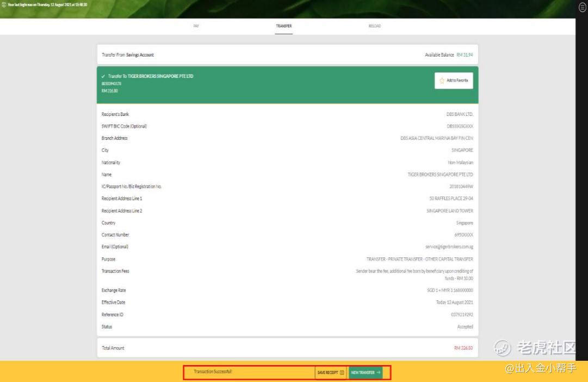Click the SAVE RECEIPT button
This screenshot has height=382, width=588.
tap(331, 373)
